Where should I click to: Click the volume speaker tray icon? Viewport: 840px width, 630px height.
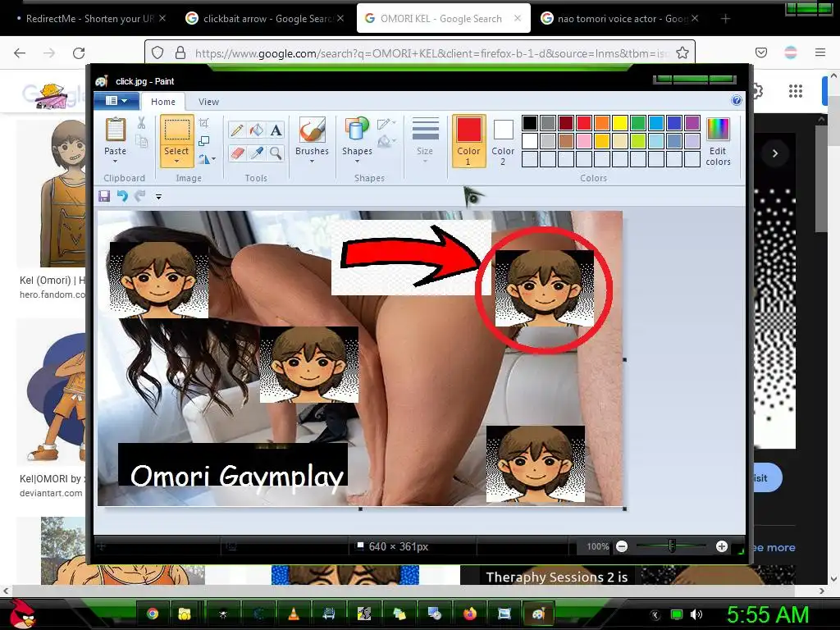point(696,614)
